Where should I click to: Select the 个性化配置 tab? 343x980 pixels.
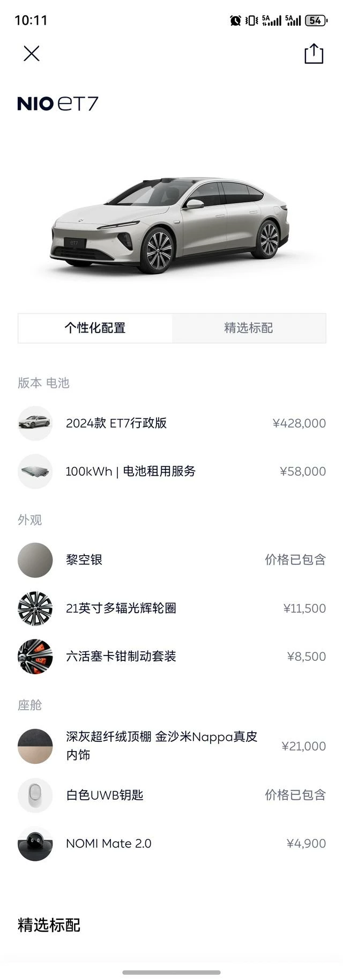click(x=95, y=328)
